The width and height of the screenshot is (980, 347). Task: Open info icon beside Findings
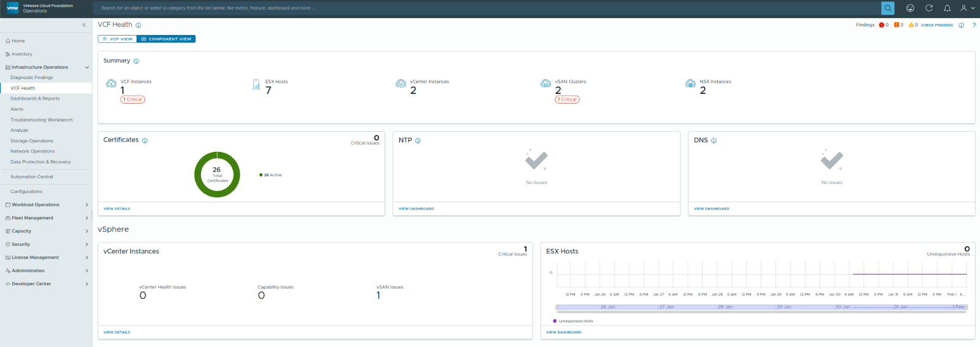961,25
